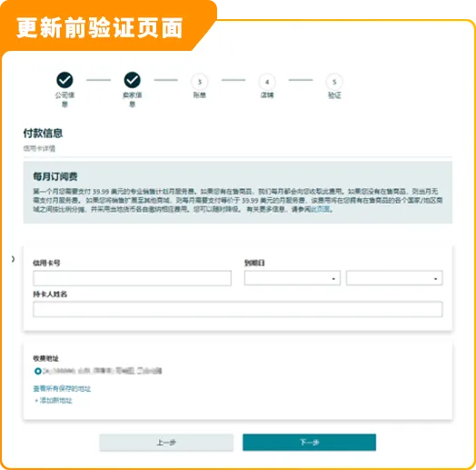
Task: Click the 添加新地址 link
Action: 54,400
